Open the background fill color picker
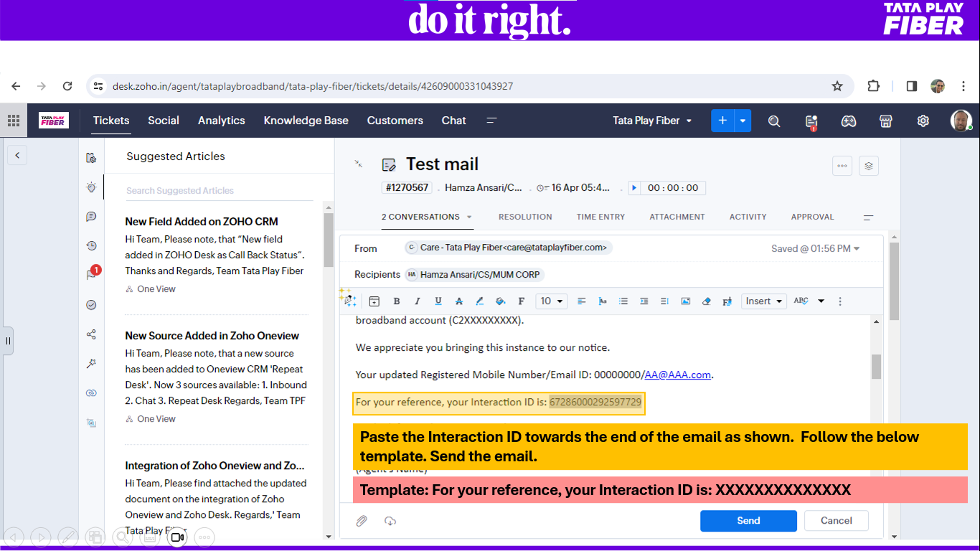Screen dimensions: 980x551 coord(501,301)
